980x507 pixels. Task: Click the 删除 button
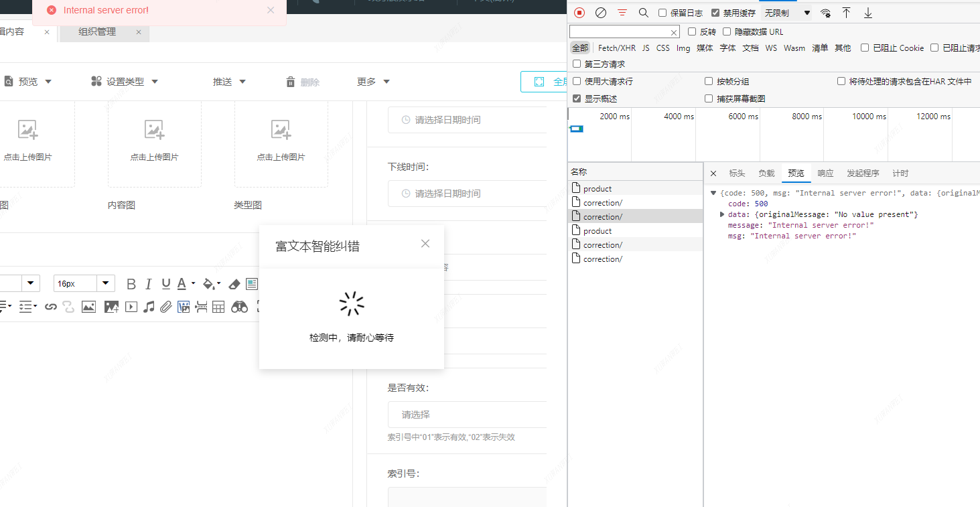coord(303,82)
